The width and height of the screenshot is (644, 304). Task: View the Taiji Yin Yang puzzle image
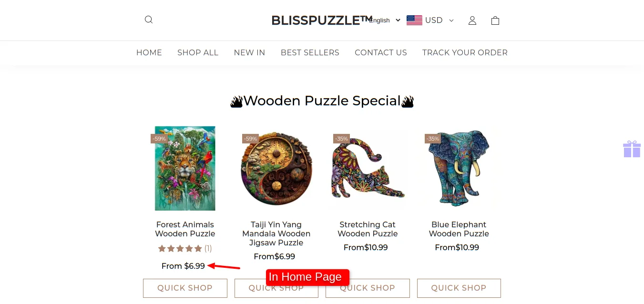[276, 168]
